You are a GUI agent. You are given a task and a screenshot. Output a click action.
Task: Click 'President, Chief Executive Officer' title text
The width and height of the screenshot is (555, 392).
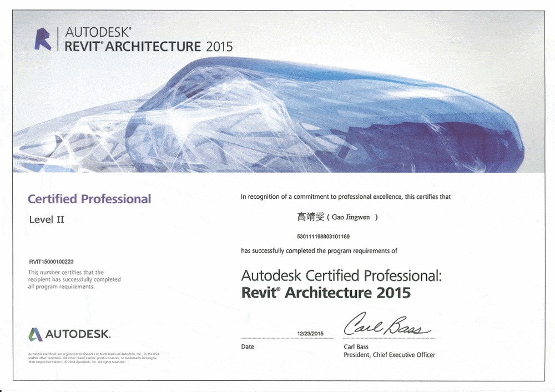[389, 355]
